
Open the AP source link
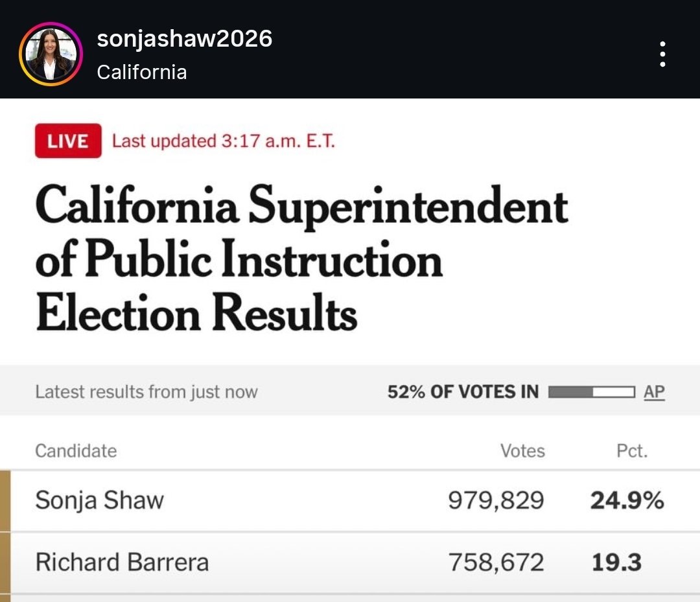654,392
